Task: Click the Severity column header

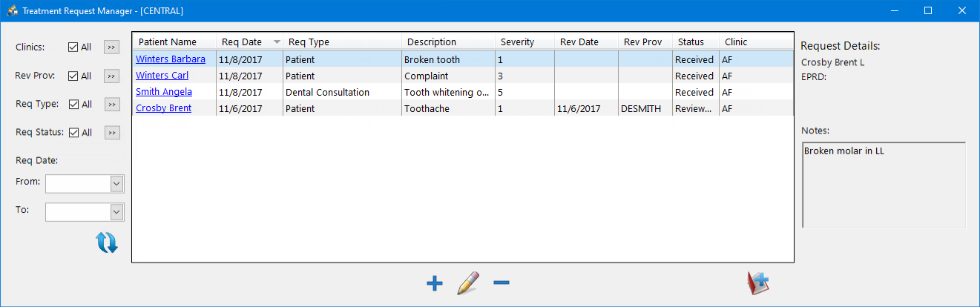Action: click(x=517, y=42)
